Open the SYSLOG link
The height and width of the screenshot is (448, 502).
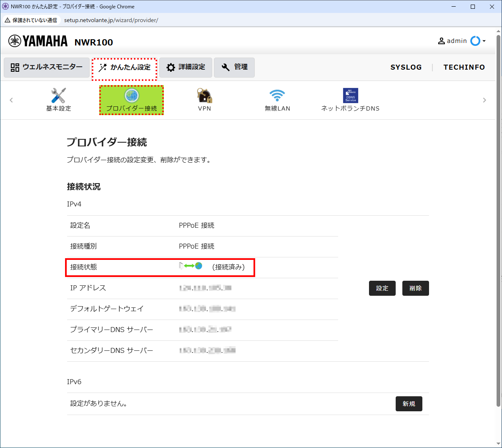click(406, 67)
